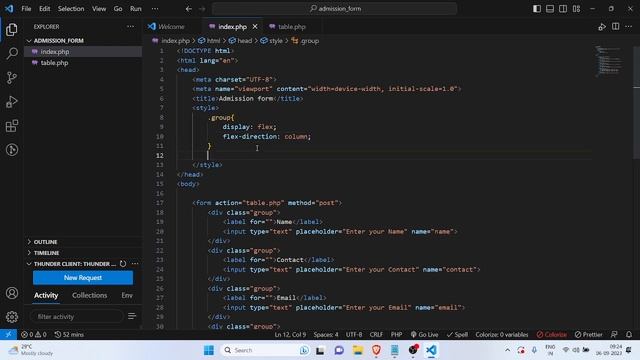Click the run or debug icon in editor toolbar

pyautogui.click(x=602, y=27)
